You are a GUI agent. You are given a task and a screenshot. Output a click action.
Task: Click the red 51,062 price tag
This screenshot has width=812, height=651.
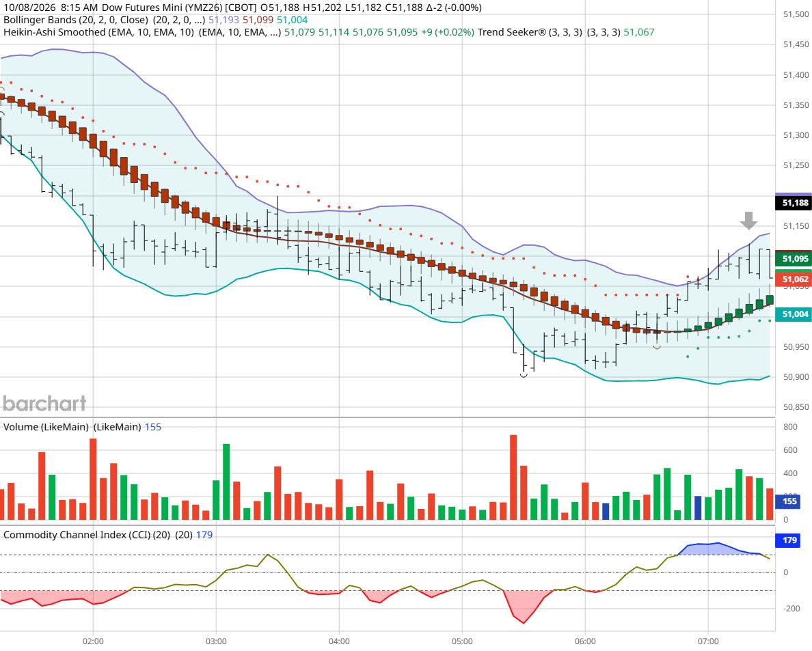(794, 279)
